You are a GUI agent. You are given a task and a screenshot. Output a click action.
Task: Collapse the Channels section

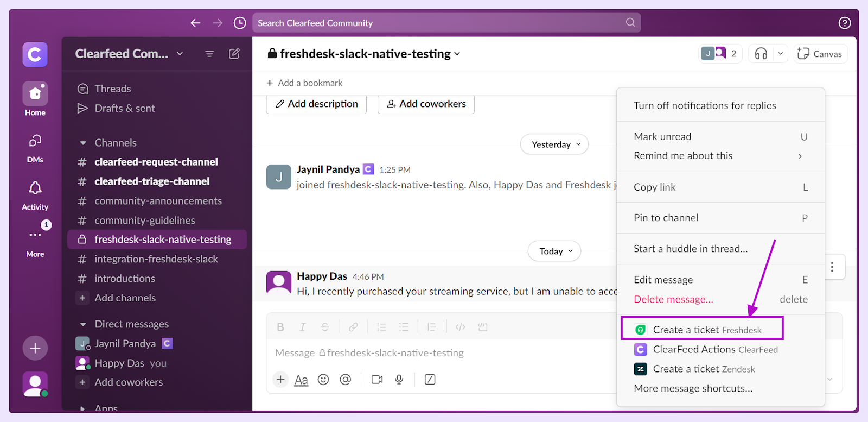click(x=83, y=143)
